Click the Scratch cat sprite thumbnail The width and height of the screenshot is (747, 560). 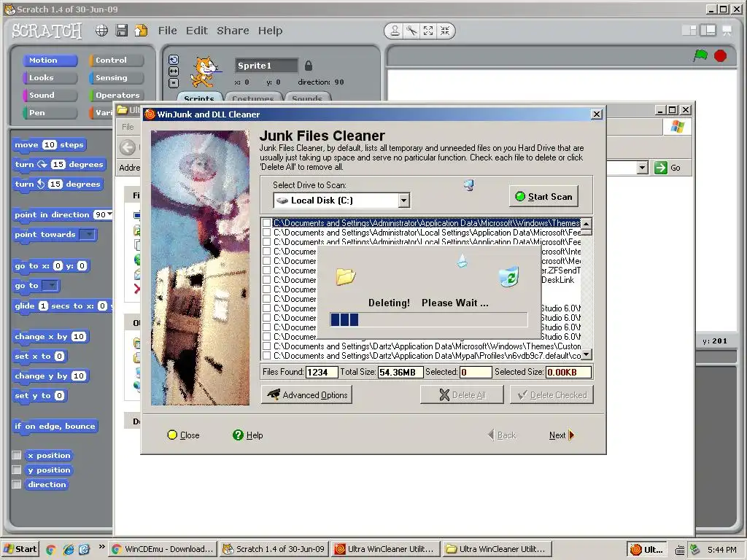tap(205, 72)
